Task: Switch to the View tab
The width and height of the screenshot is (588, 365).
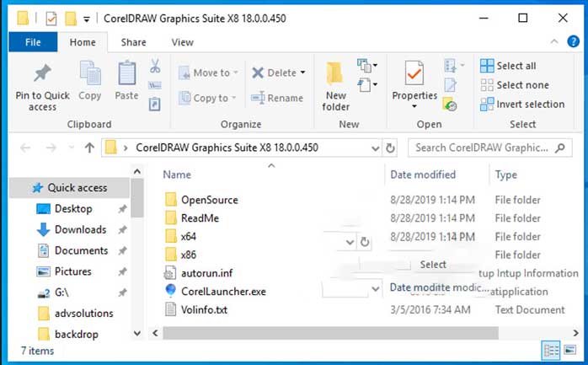Action: 183,42
